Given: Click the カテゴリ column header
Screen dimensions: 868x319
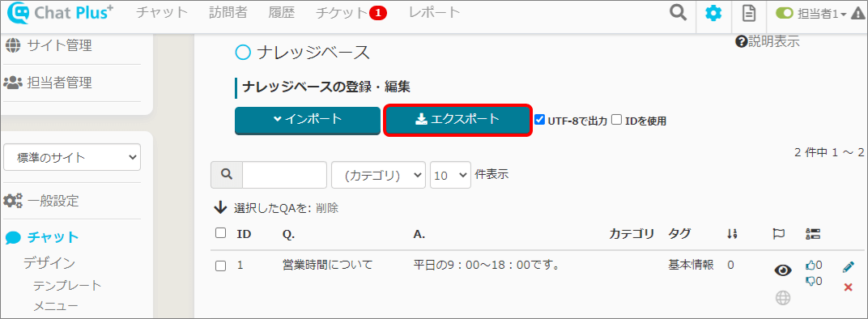Looking at the screenshot, I should 632,234.
